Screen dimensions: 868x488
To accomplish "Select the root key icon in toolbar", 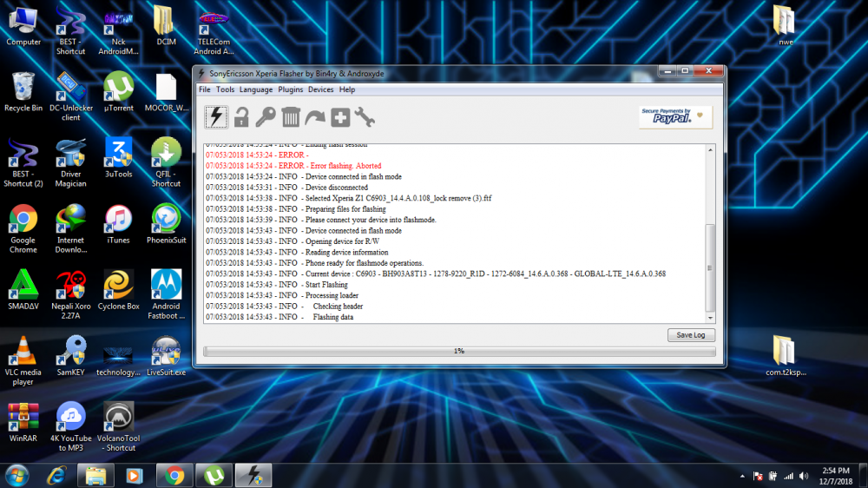I will pyautogui.click(x=266, y=117).
